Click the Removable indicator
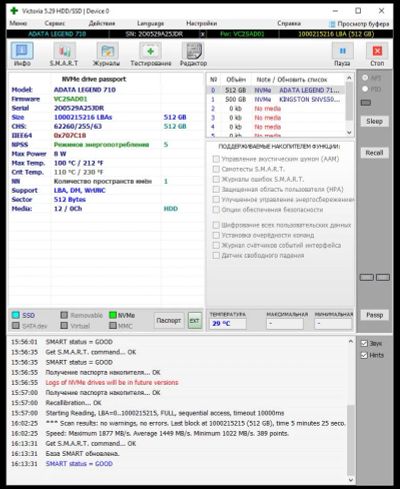This screenshot has width=400, height=489. coord(64,315)
